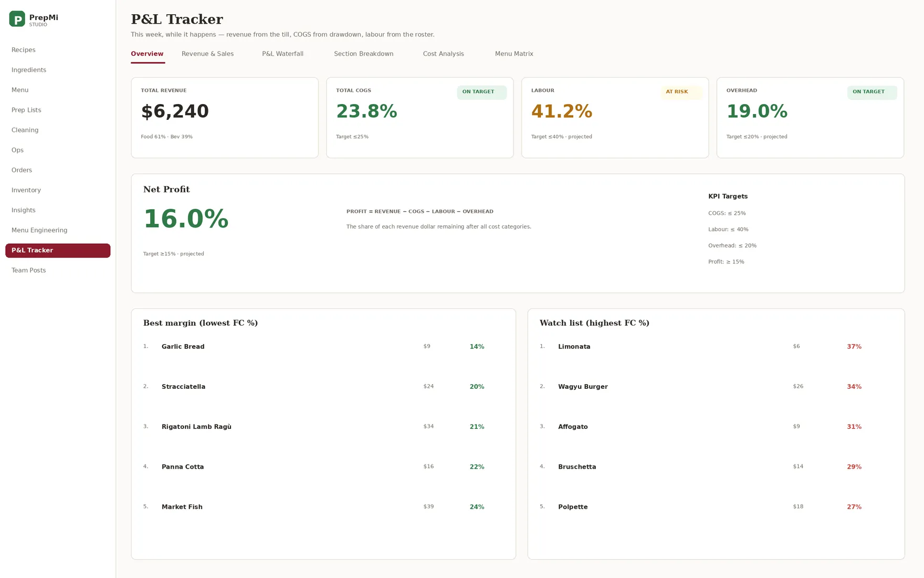Image resolution: width=924 pixels, height=578 pixels.
Task: Click the Total Revenue $6,240 value
Action: point(175,111)
